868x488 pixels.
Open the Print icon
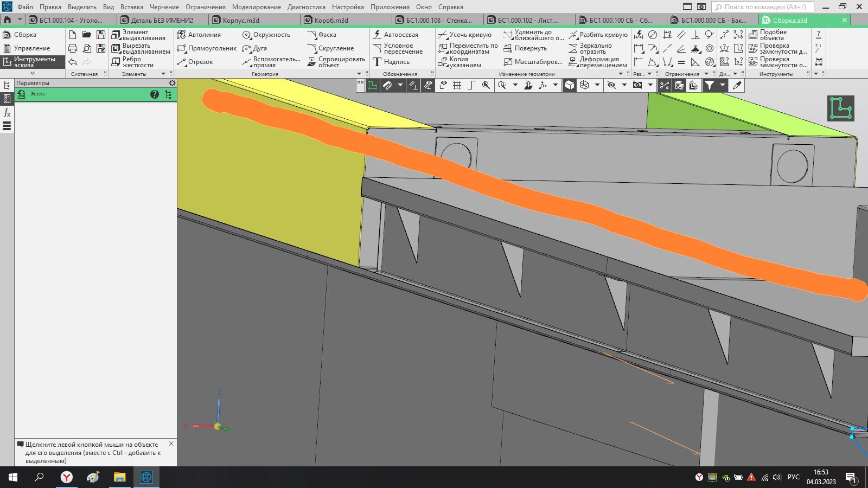coord(73,48)
